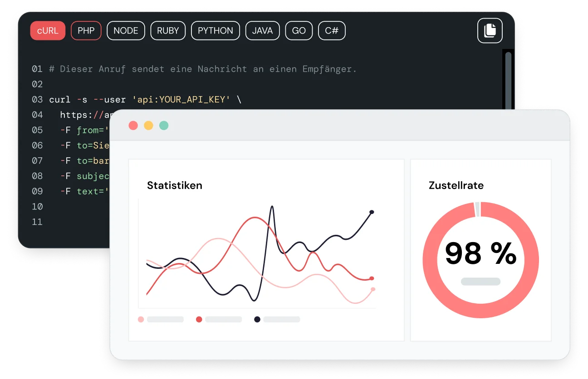This screenshot has height=379, width=588.
Task: Click the red line's end point
Action: coord(372,278)
